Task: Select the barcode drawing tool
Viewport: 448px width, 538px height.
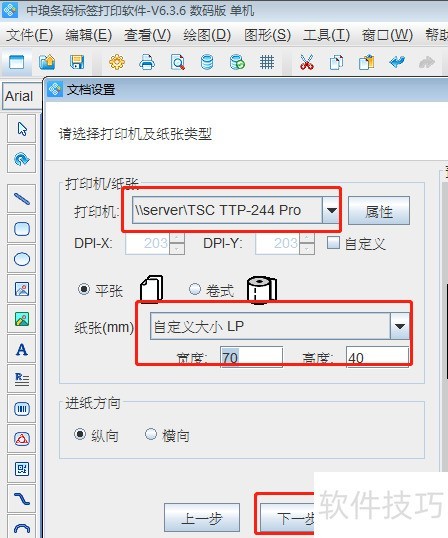Action: [22, 409]
